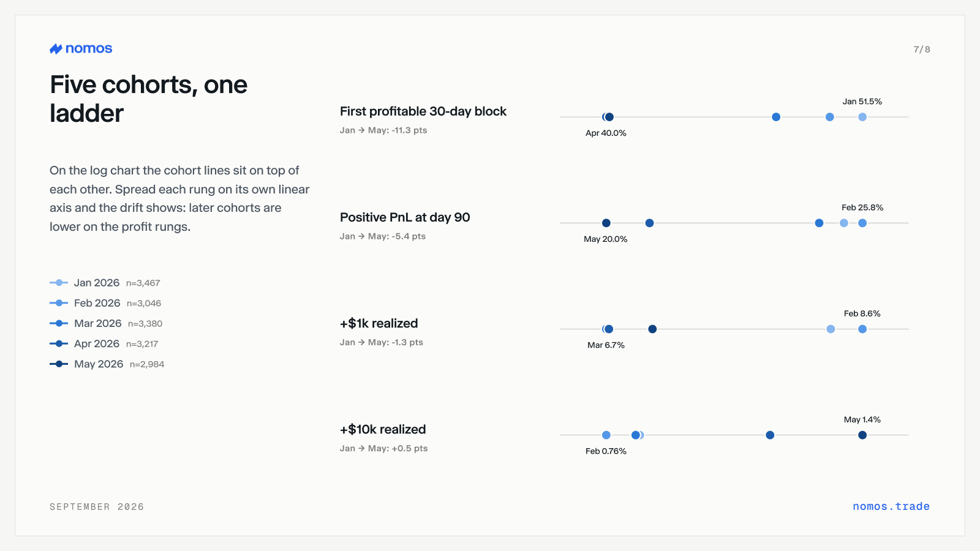Select 'Jan → May: +0.5 pts' caption
Screen dimensions: 980x551
[384, 448]
